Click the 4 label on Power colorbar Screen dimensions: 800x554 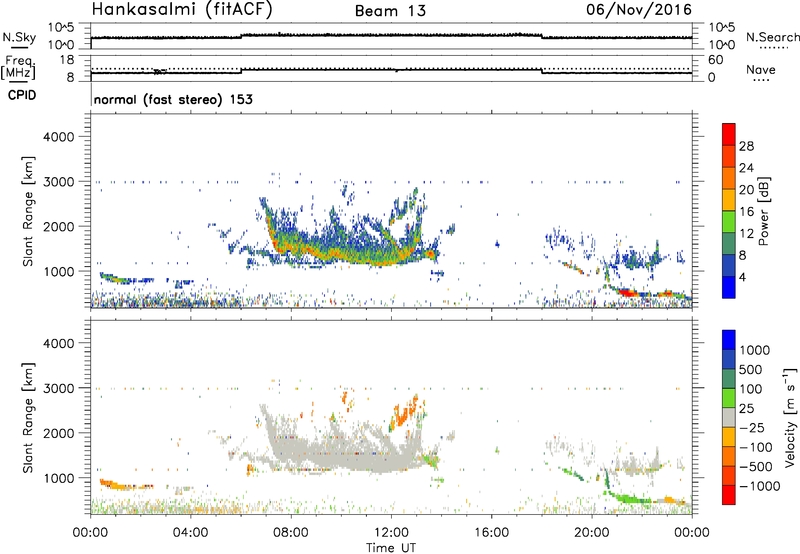point(743,278)
